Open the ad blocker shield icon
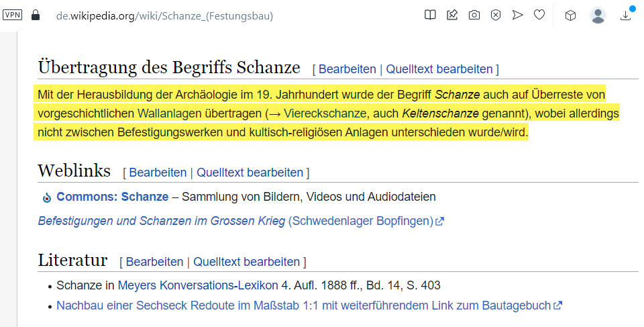 496,15
